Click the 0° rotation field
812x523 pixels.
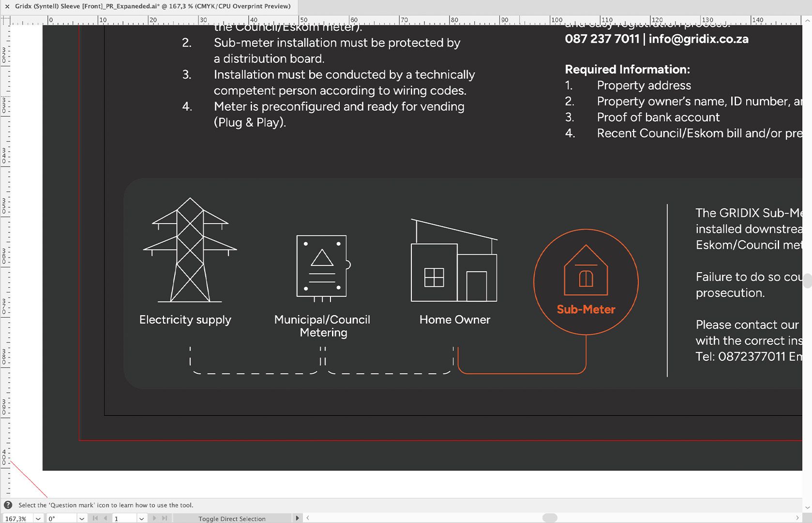pyautogui.click(x=61, y=519)
